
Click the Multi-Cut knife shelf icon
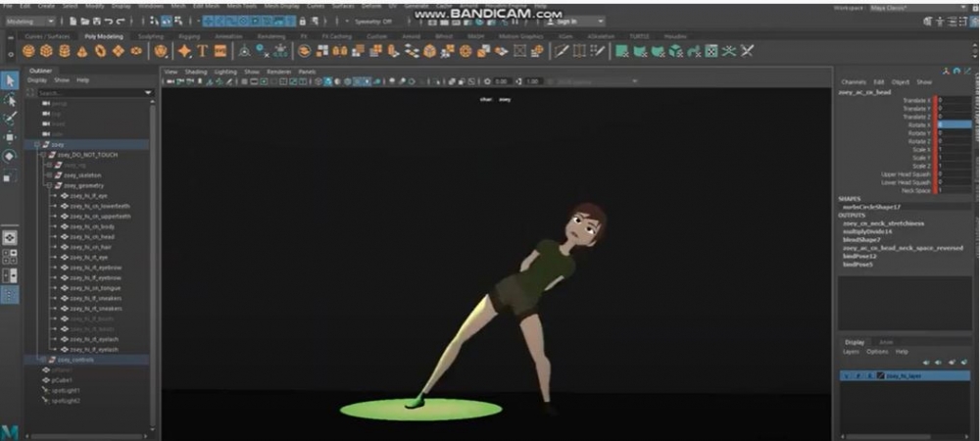click(x=562, y=51)
